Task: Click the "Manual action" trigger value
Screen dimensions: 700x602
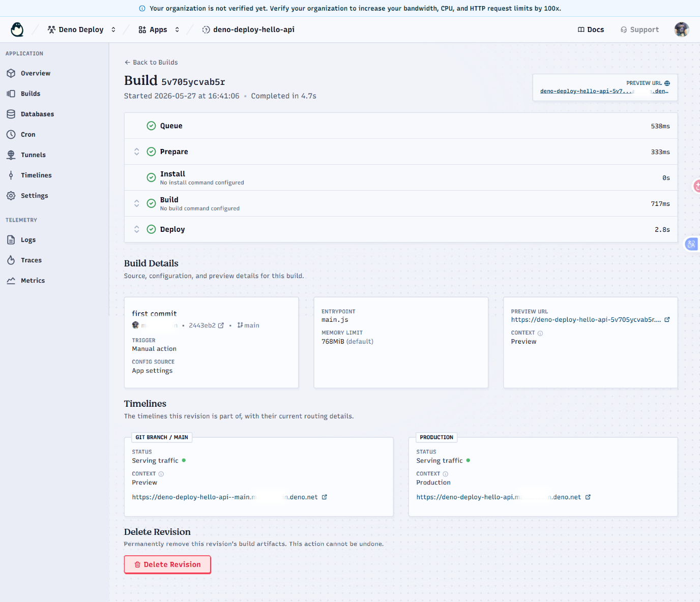Action: [x=154, y=349]
